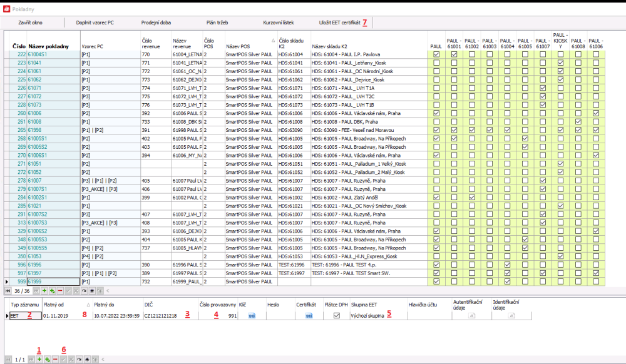Toggle the Plátce DPH checkbox
Screen dimensions: 626x364
[x=337, y=315]
